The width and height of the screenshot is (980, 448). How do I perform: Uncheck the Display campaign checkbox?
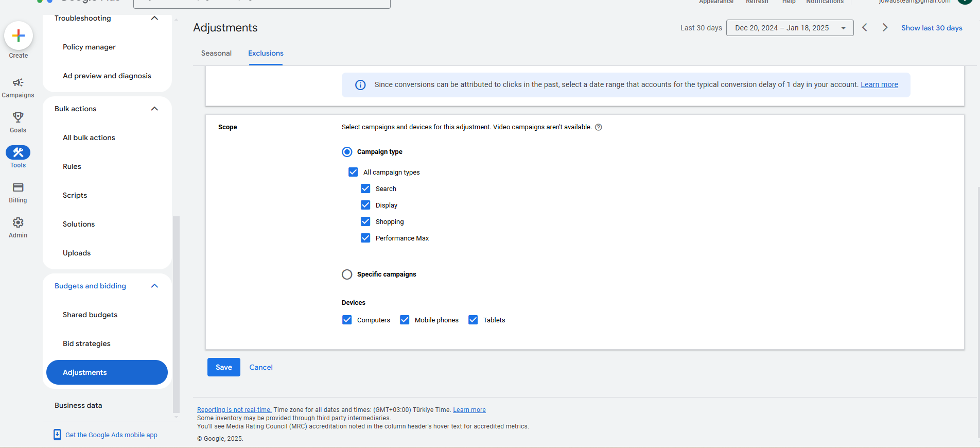[x=365, y=205]
